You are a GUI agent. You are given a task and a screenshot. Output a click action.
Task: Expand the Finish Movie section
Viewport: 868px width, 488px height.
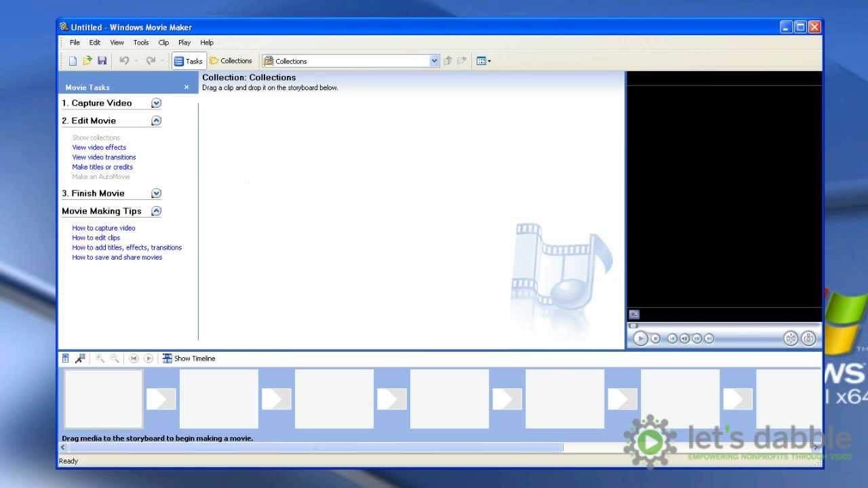coord(156,193)
